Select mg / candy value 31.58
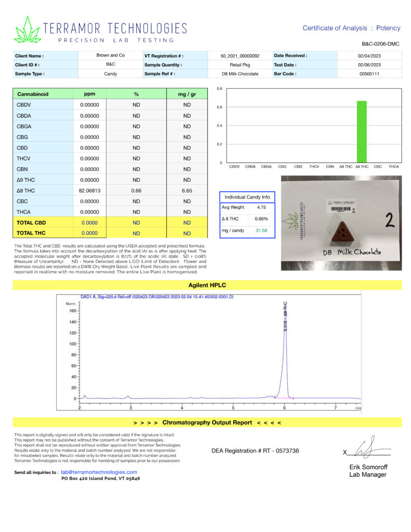 coord(261,230)
